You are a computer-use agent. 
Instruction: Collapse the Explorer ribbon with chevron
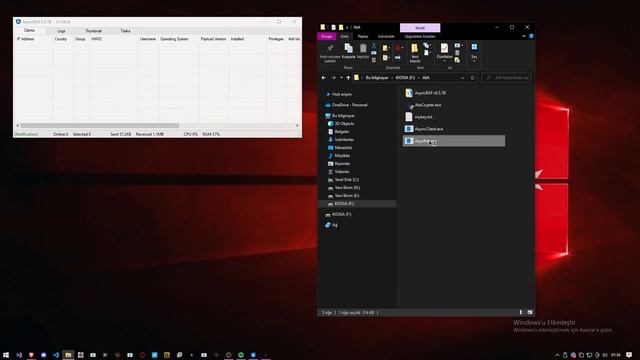tap(524, 36)
